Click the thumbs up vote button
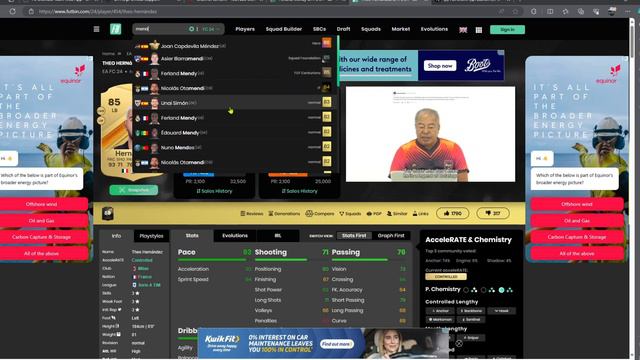 pyautogui.click(x=452, y=213)
